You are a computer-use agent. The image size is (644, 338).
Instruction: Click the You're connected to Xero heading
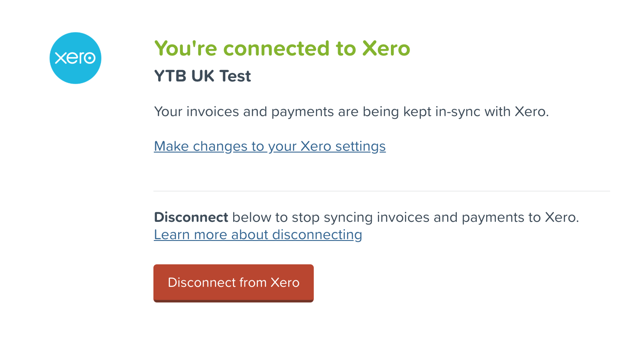(x=282, y=48)
